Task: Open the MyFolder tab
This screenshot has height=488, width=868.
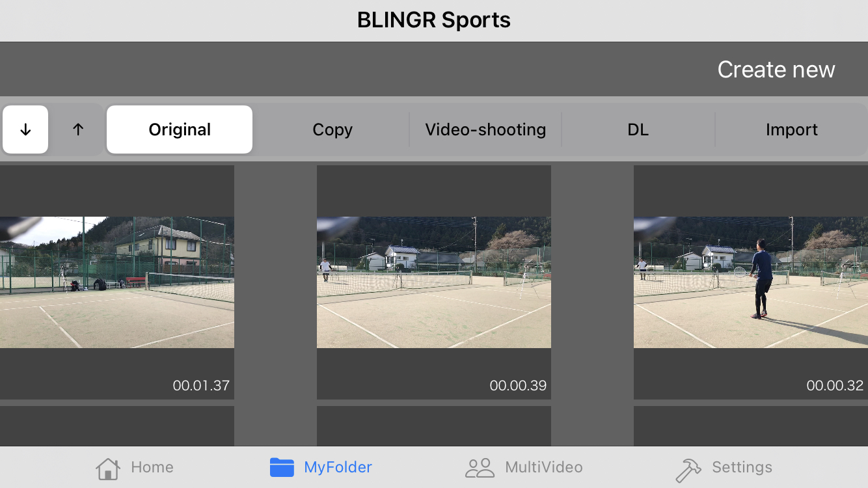Action: (321, 467)
